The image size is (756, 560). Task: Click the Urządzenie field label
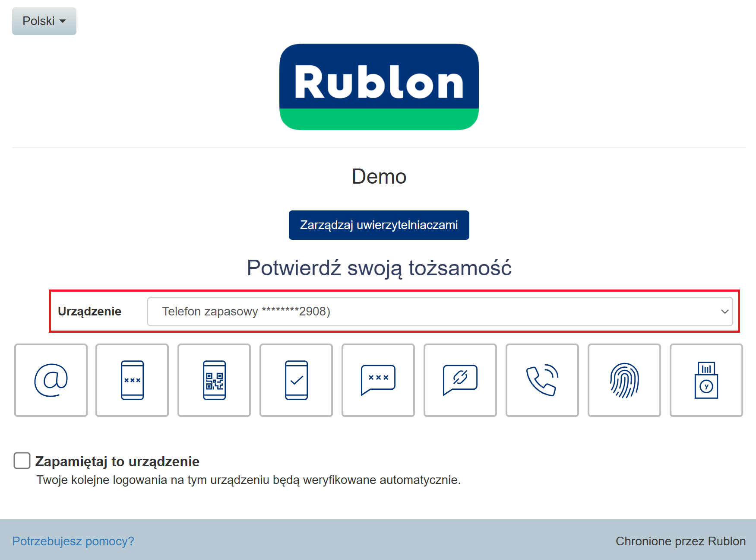tap(89, 312)
